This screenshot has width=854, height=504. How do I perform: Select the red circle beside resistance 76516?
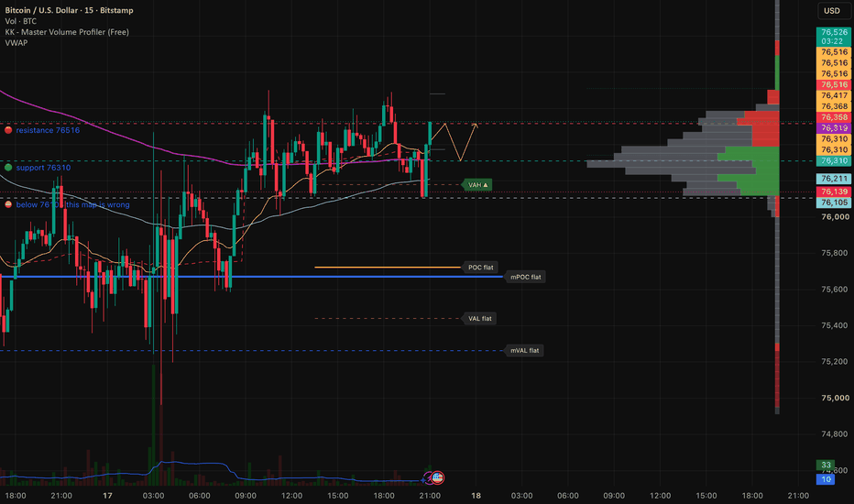tap(8, 130)
